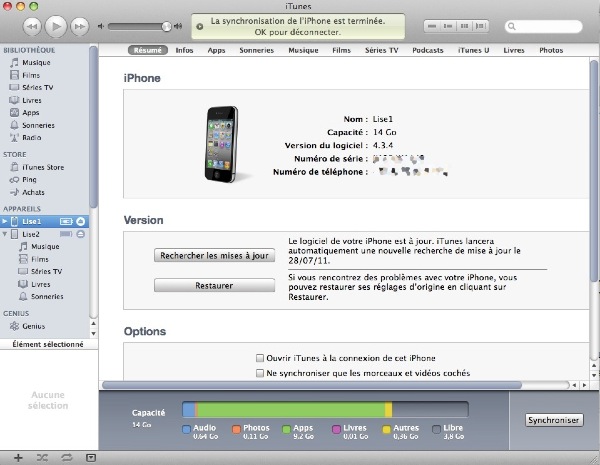Select Radio in the library sidebar

(x=32, y=136)
